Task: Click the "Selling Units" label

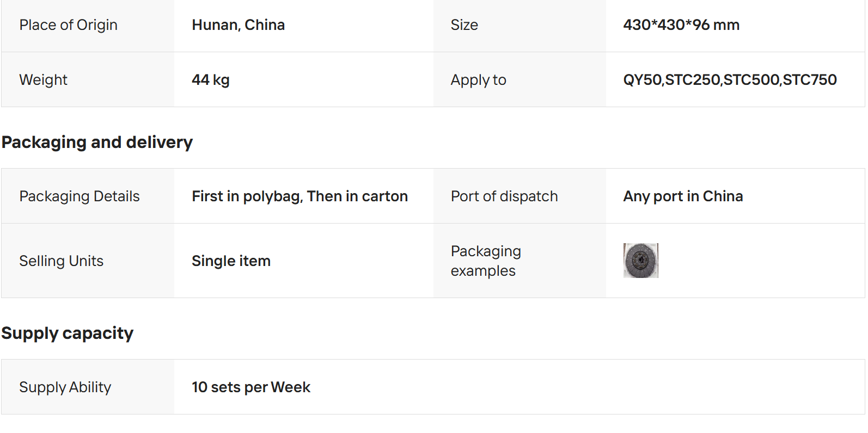Action: click(61, 261)
